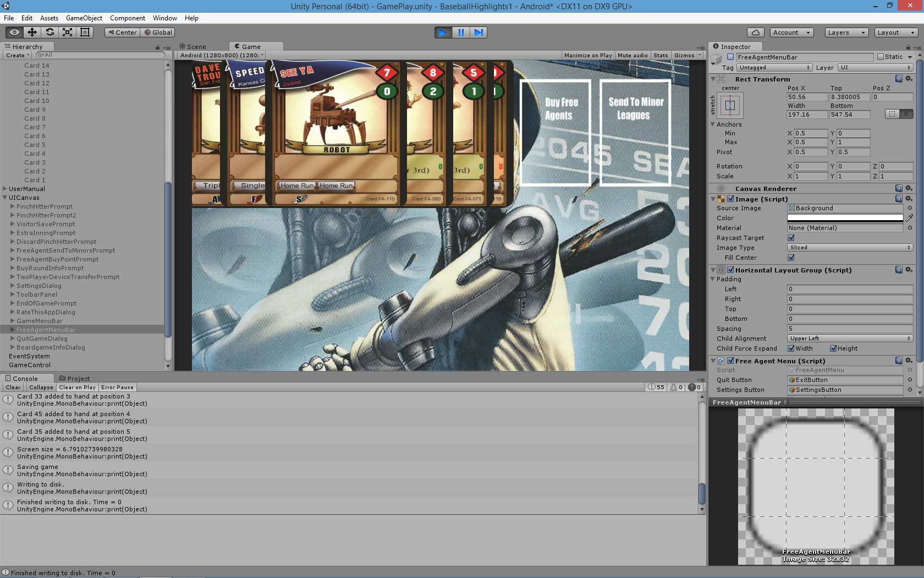The width and height of the screenshot is (924, 578).
Task: Select the Scale tool
Action: (x=67, y=32)
